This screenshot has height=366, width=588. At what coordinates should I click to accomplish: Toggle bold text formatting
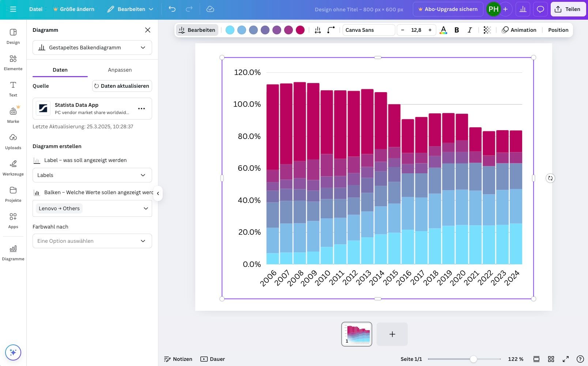[x=456, y=30]
